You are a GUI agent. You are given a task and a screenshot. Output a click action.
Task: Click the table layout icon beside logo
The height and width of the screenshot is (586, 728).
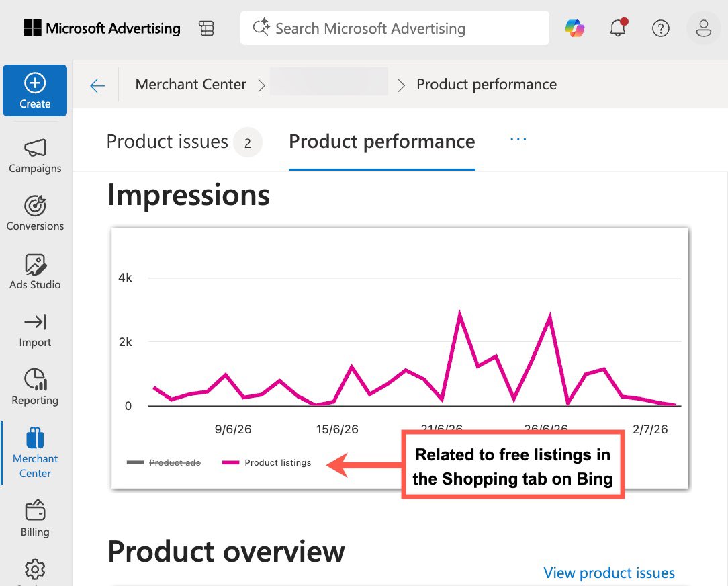[207, 28]
